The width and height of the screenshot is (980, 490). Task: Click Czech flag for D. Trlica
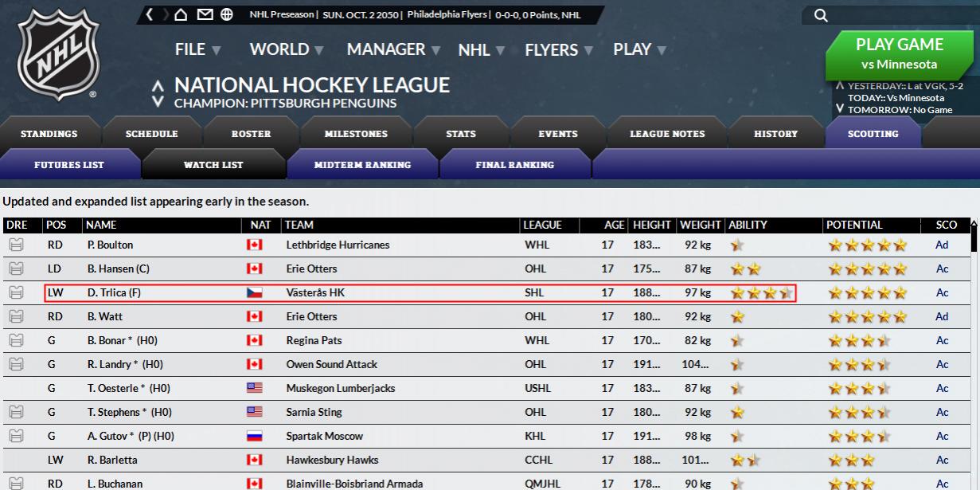click(x=255, y=292)
